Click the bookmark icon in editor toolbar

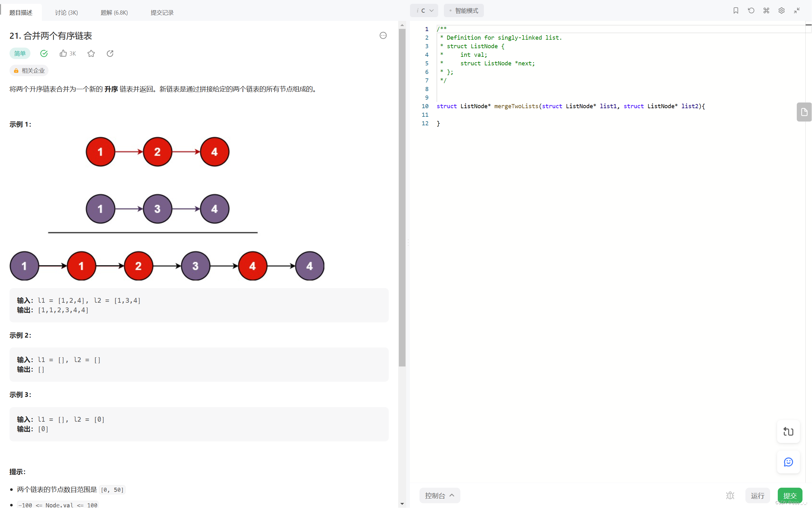tap(736, 11)
